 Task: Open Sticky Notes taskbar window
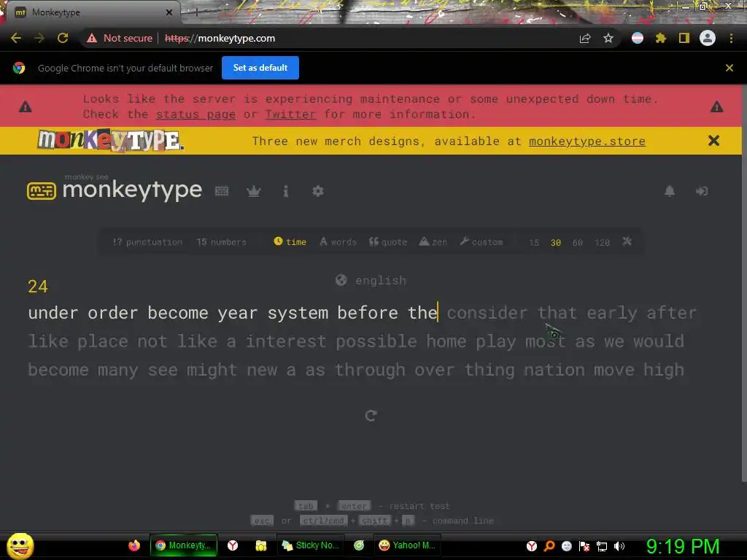[x=310, y=545]
